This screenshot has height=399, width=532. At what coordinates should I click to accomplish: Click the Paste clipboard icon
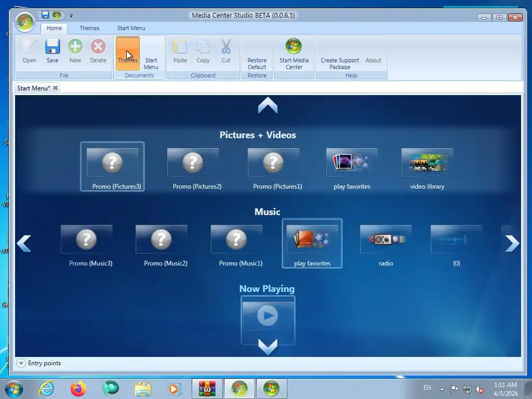[x=180, y=51]
